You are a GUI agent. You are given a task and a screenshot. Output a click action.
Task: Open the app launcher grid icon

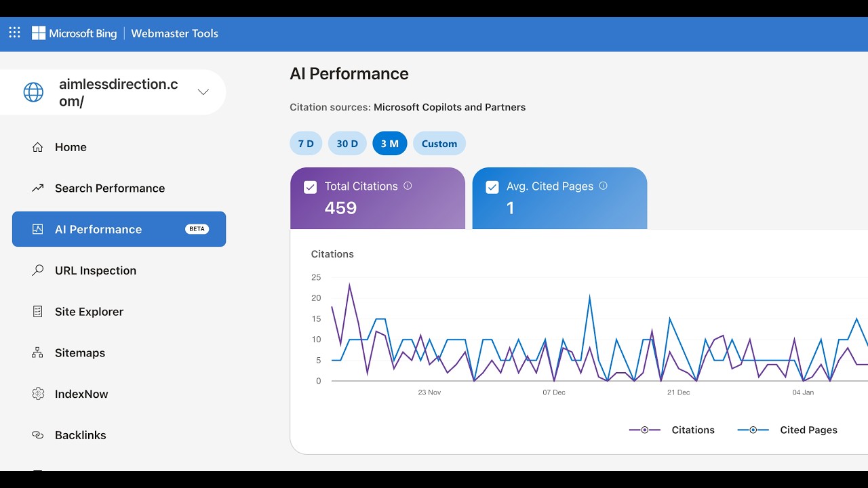click(14, 33)
